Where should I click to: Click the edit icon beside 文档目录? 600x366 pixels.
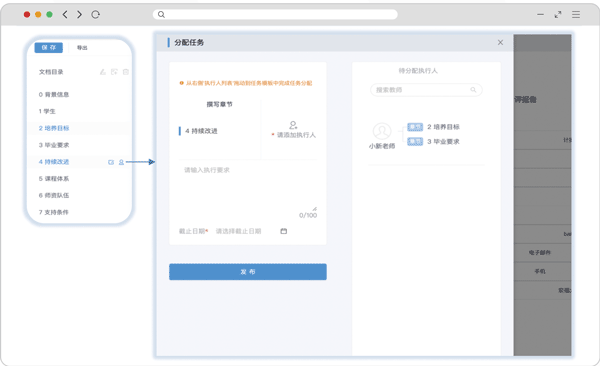pyautogui.click(x=103, y=72)
